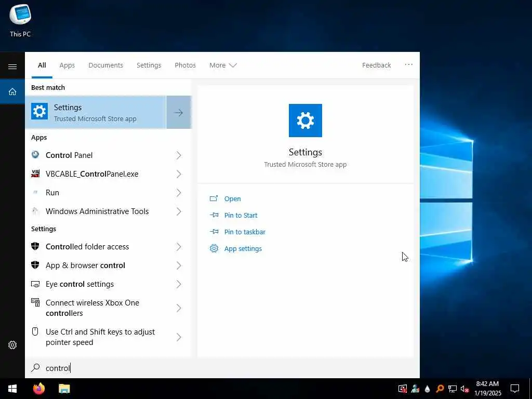The width and height of the screenshot is (532, 399).
Task: Open the Windows Start button
Action: pos(12,389)
